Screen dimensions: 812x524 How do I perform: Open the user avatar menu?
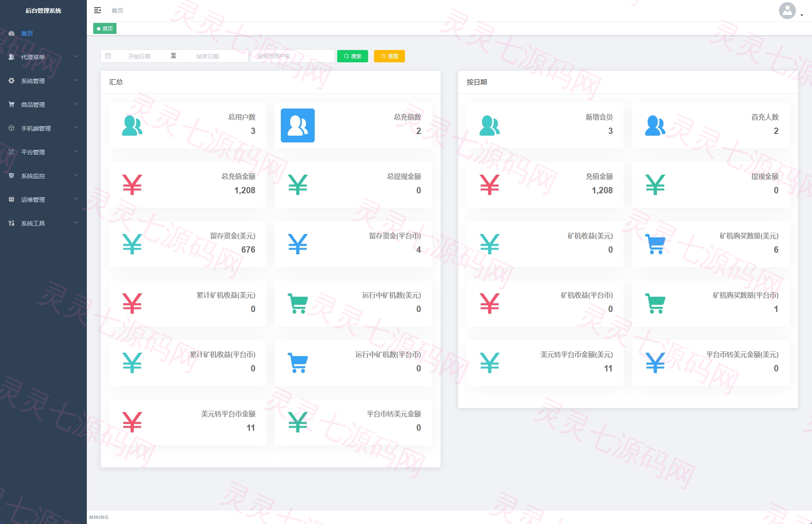[787, 11]
